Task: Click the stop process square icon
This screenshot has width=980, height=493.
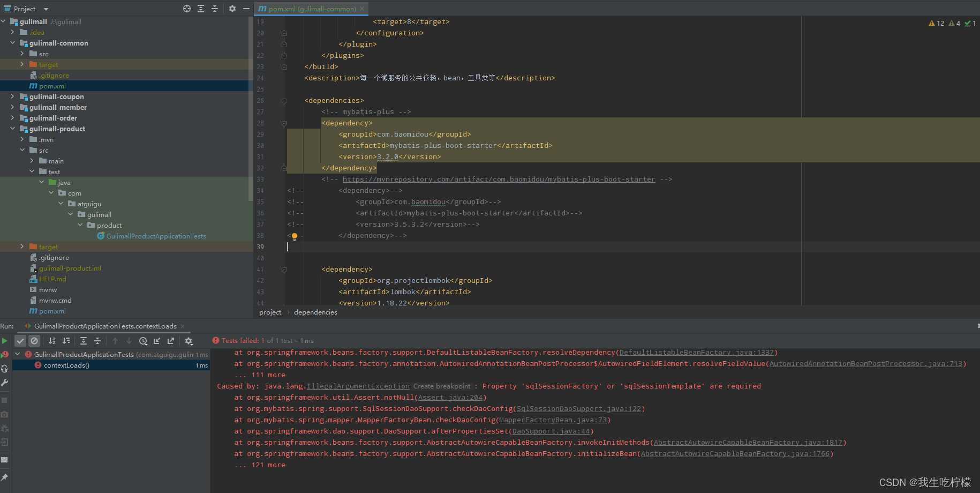Action: (x=4, y=400)
